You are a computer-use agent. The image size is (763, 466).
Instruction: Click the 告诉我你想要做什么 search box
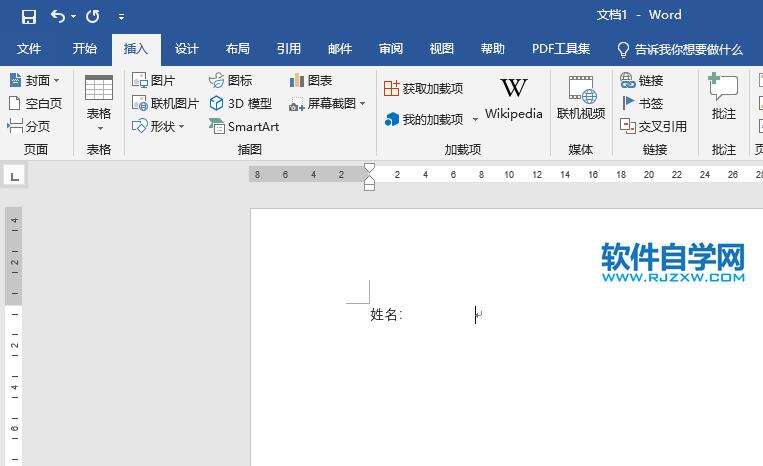click(x=680, y=49)
